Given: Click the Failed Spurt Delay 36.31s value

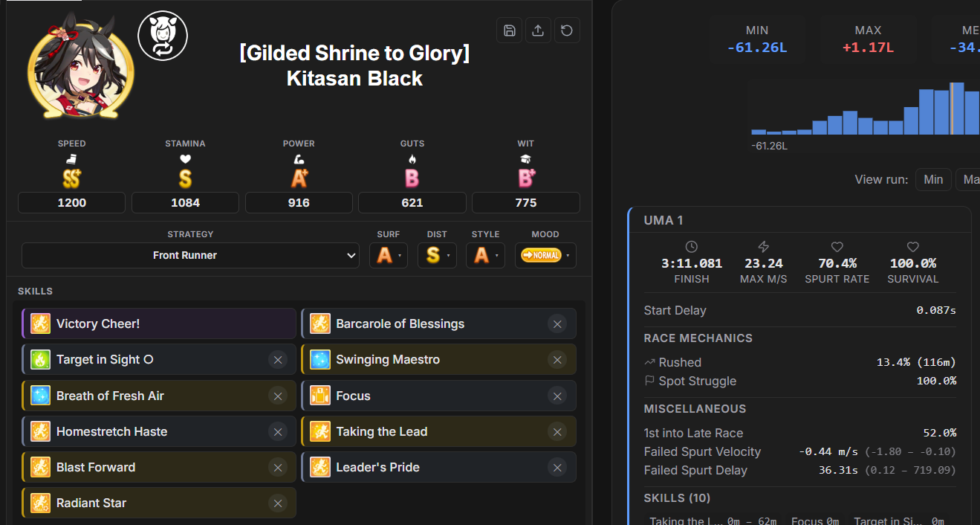Looking at the screenshot, I should click(x=837, y=470).
